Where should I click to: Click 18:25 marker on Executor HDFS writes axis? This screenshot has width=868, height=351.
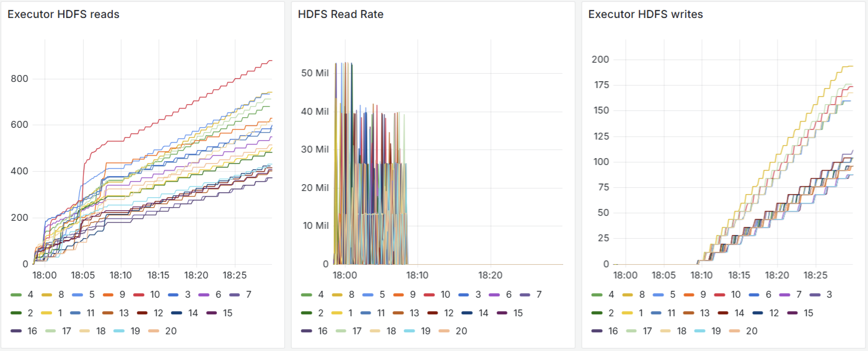815,275
